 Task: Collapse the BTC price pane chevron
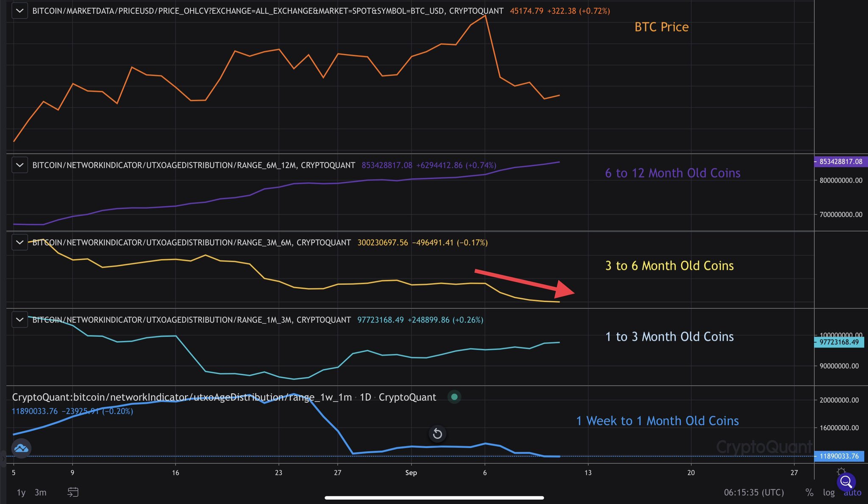click(19, 11)
